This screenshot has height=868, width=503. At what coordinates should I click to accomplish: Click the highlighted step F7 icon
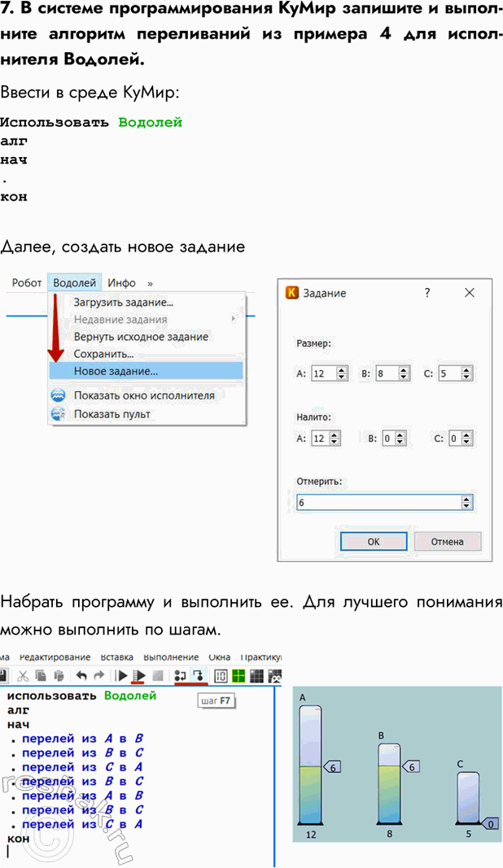[198, 675]
